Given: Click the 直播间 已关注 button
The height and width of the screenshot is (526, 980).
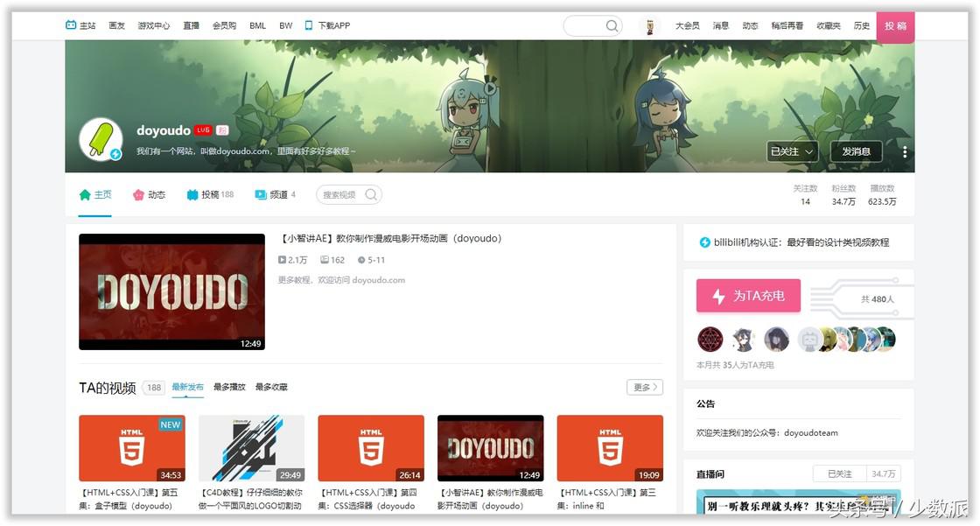Looking at the screenshot, I should tap(839, 474).
